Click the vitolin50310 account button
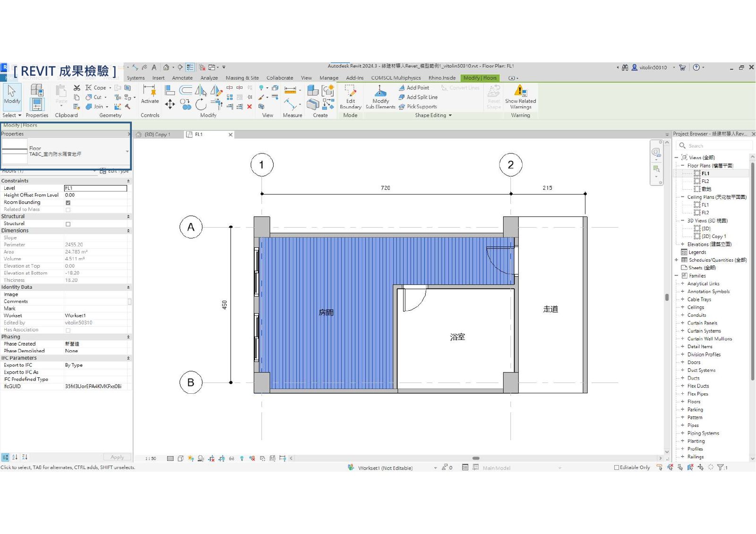 point(653,68)
